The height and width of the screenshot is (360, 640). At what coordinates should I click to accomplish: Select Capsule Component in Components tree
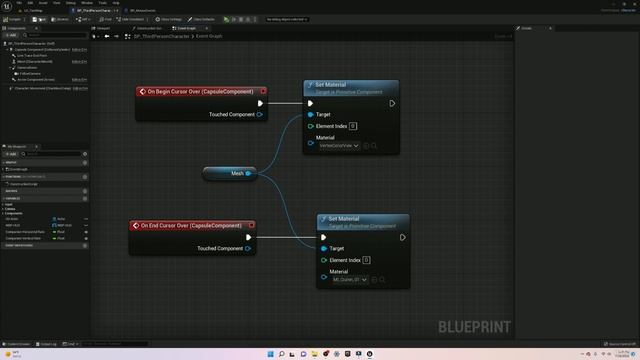[x=42, y=49]
